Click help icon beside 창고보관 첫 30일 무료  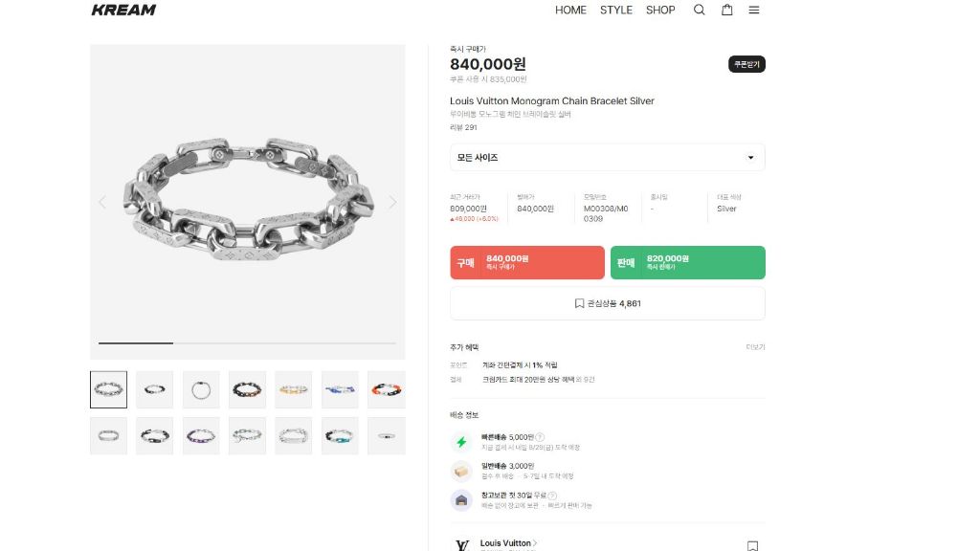pyautogui.click(x=552, y=496)
